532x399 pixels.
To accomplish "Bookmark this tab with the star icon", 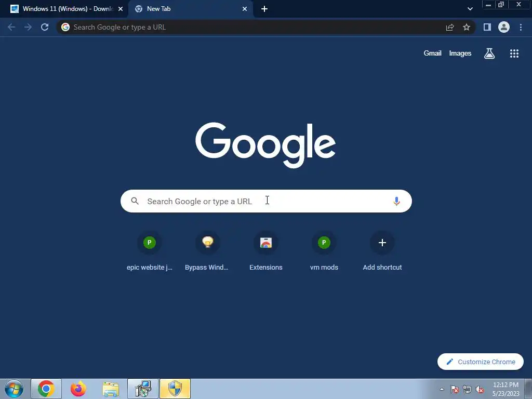I will (x=467, y=27).
